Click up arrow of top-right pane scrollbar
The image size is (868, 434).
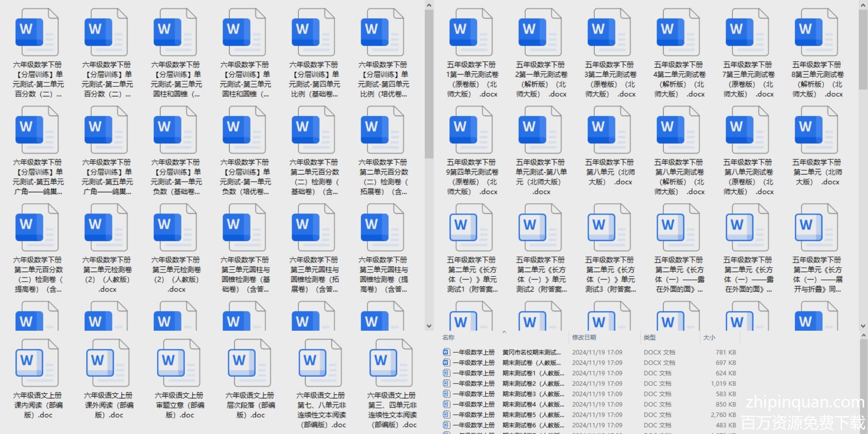point(863,5)
